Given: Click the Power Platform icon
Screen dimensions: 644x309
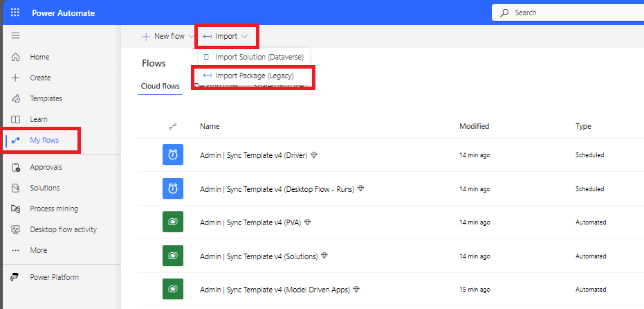Looking at the screenshot, I should (15, 277).
